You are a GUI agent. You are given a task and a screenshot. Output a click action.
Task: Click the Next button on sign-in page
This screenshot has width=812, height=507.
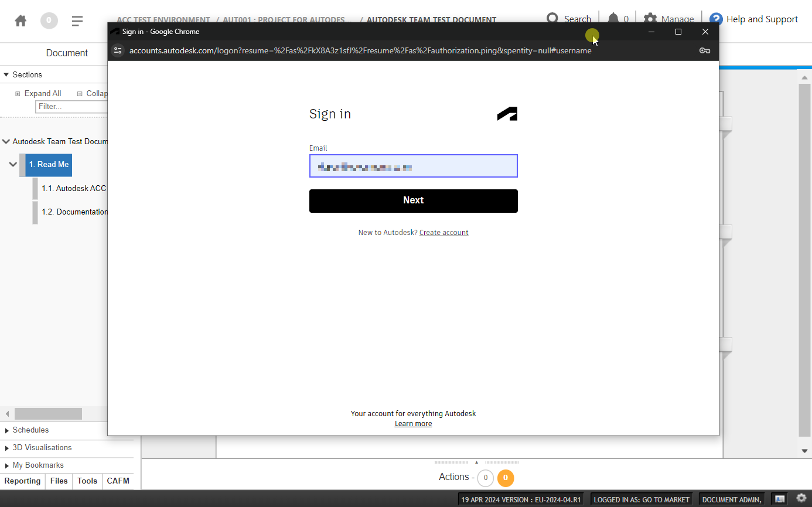(414, 200)
